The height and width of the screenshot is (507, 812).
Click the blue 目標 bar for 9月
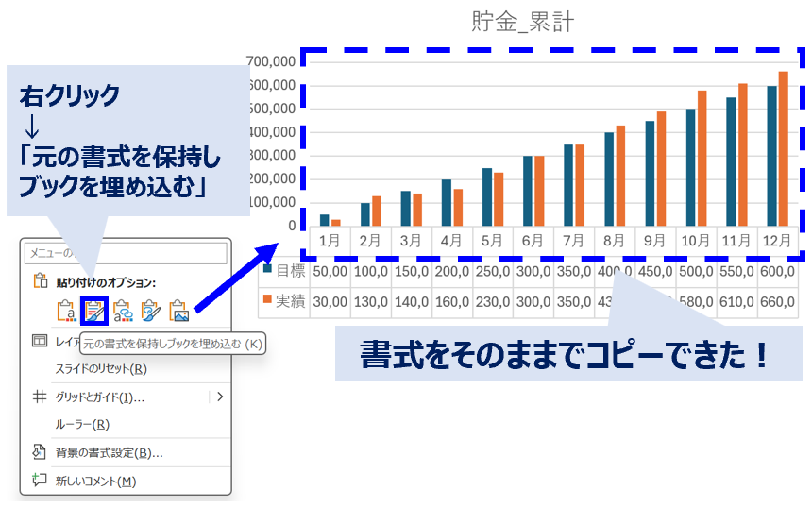tap(650, 174)
